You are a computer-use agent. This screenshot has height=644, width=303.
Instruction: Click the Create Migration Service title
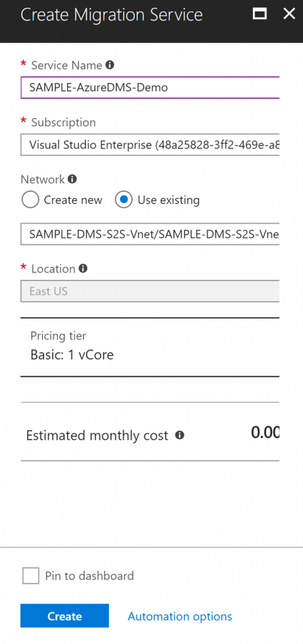pyautogui.click(x=112, y=15)
